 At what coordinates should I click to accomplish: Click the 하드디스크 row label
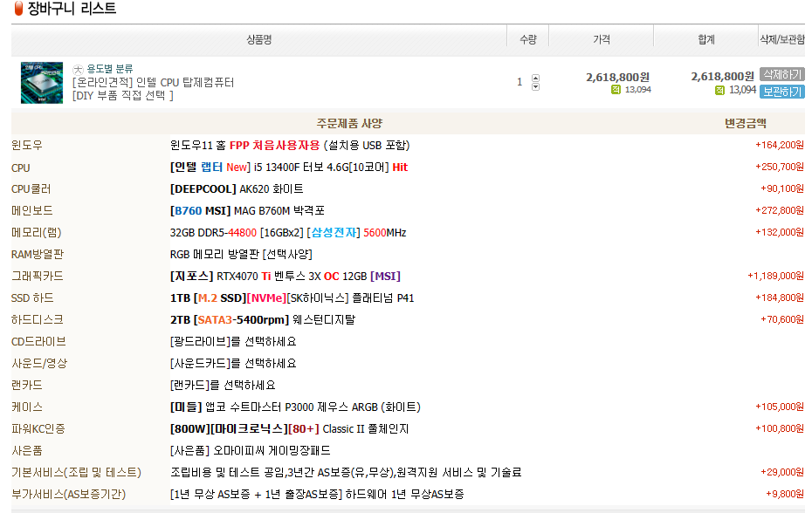click(x=38, y=319)
